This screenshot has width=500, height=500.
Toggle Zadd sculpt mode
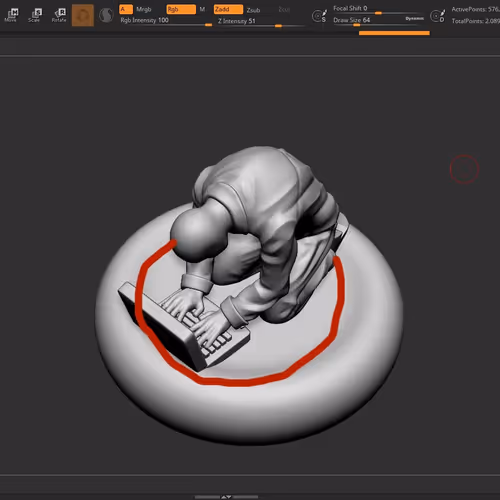228,9
